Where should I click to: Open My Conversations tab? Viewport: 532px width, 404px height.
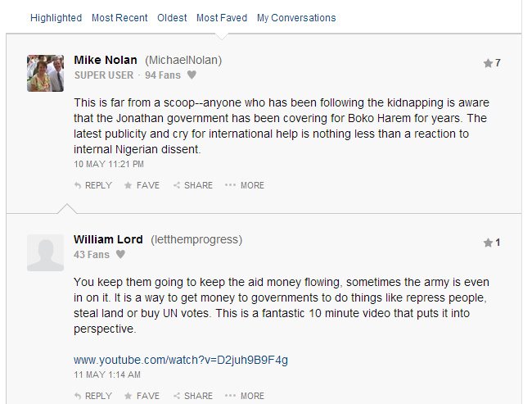point(296,18)
